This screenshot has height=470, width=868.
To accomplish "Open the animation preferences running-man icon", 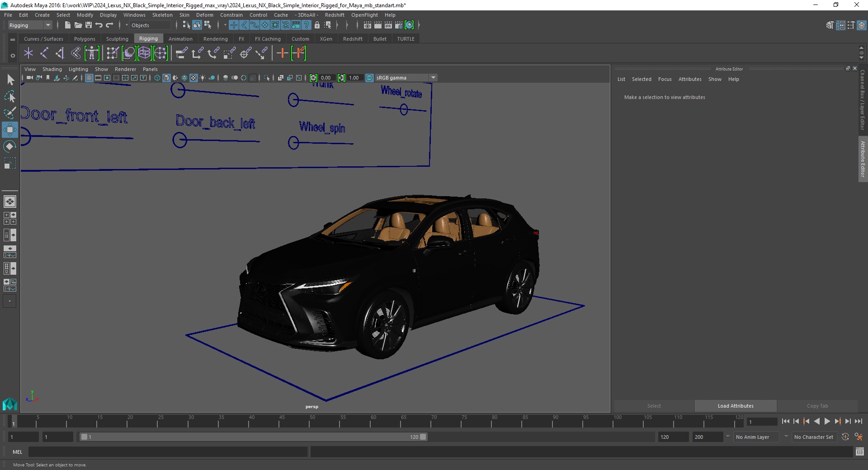I will 859,437.
